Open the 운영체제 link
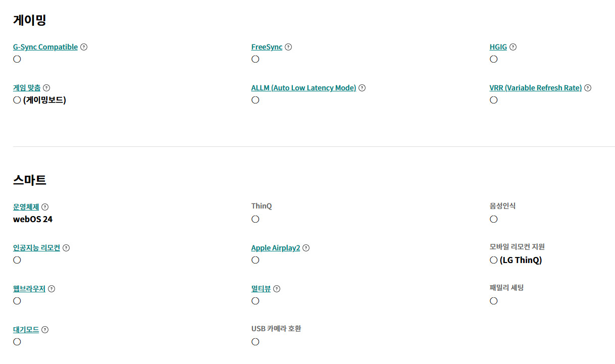Viewport: 615px width, 364px height. (x=26, y=207)
